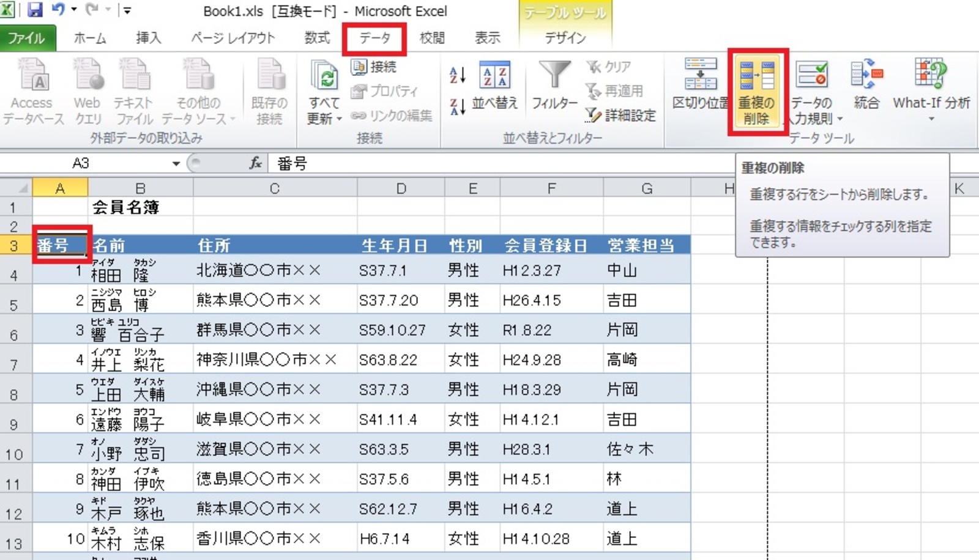The image size is (979, 560).
Task: Open Customize Quick Access Toolbar dropdown
Action: pyautogui.click(x=127, y=10)
